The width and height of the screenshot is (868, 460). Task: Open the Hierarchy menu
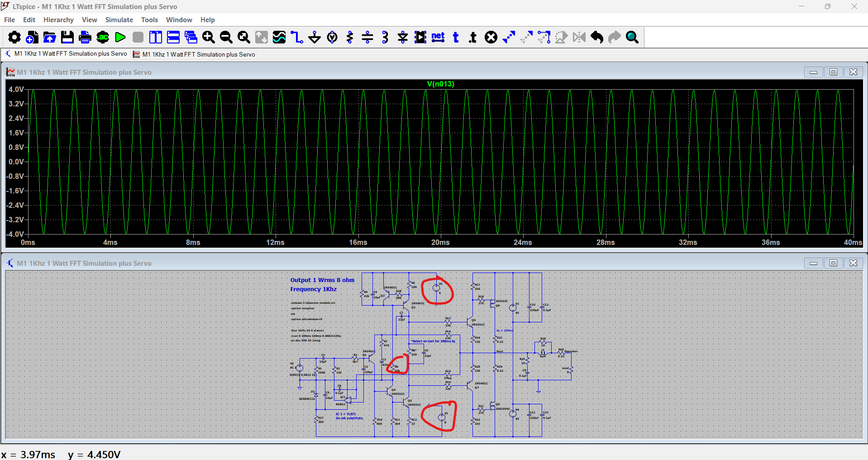pos(58,20)
